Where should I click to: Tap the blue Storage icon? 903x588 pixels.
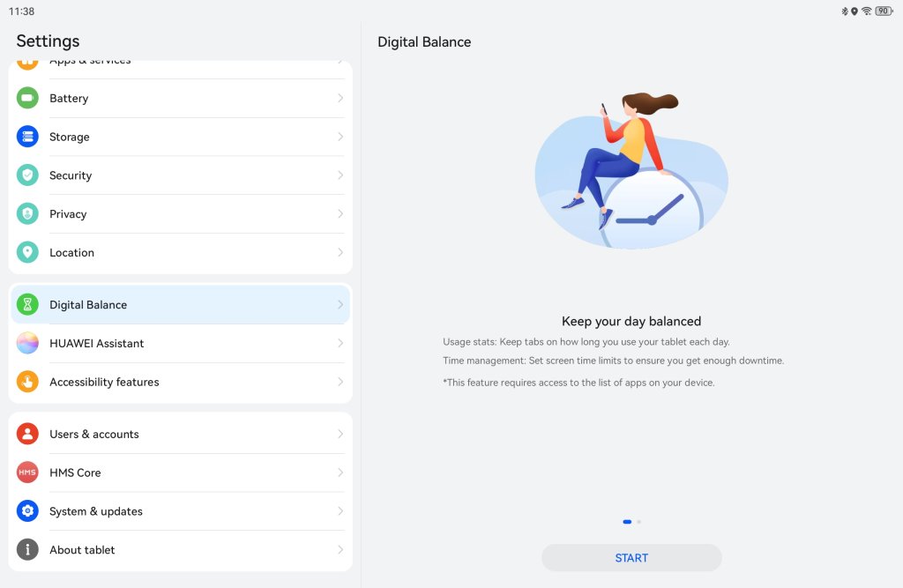(x=27, y=137)
